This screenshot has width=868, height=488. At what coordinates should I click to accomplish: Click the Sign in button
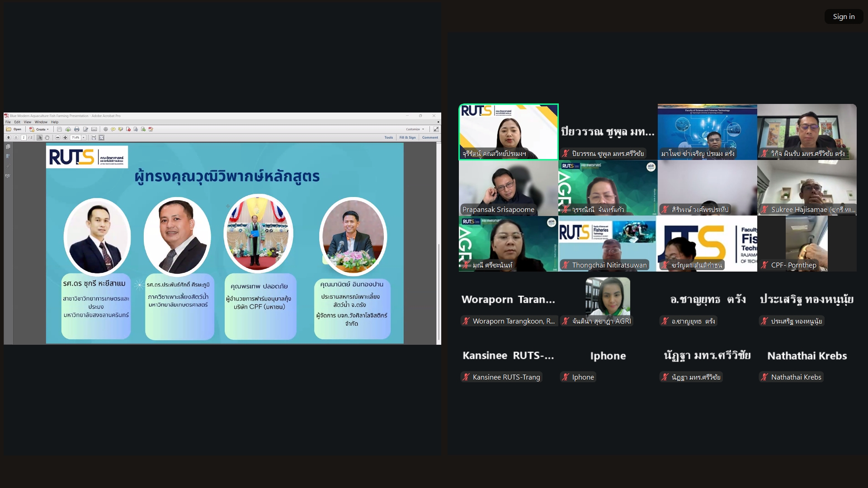pos(844,17)
